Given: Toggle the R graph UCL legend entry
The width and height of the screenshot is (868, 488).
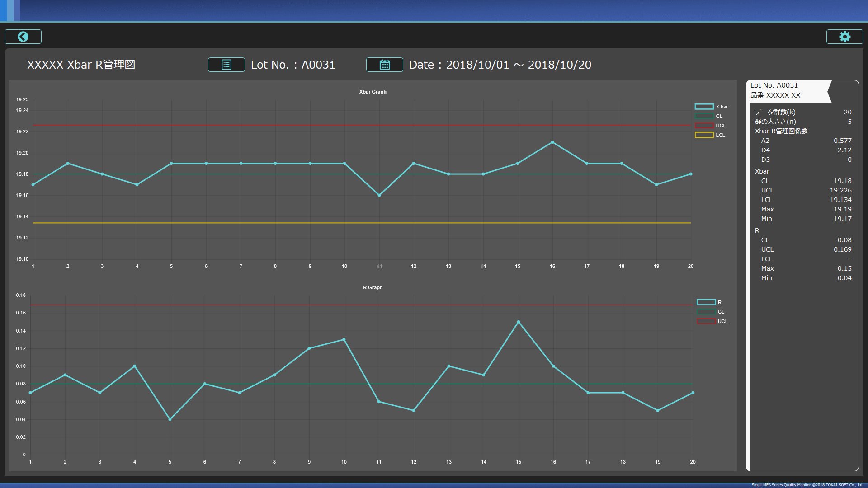Looking at the screenshot, I should (x=712, y=321).
